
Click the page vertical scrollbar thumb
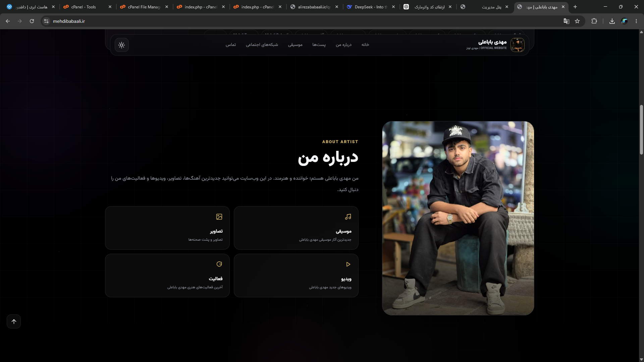(x=641, y=129)
